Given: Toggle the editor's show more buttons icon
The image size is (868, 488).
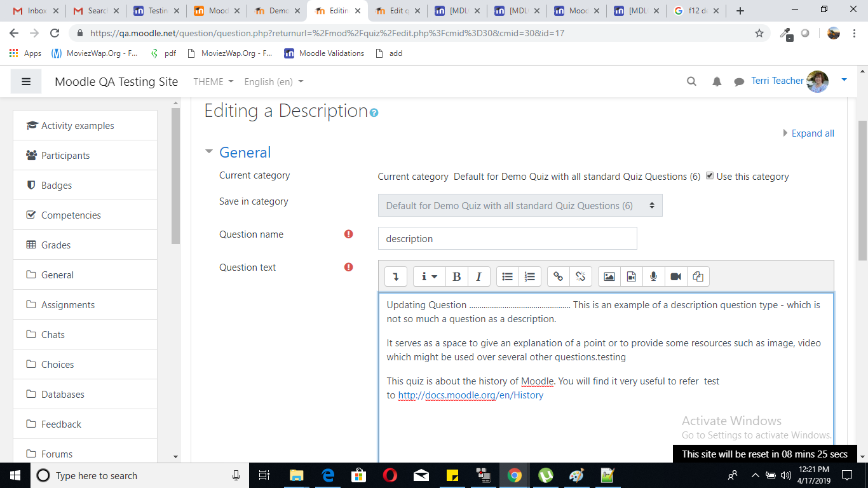Looking at the screenshot, I should point(395,276).
